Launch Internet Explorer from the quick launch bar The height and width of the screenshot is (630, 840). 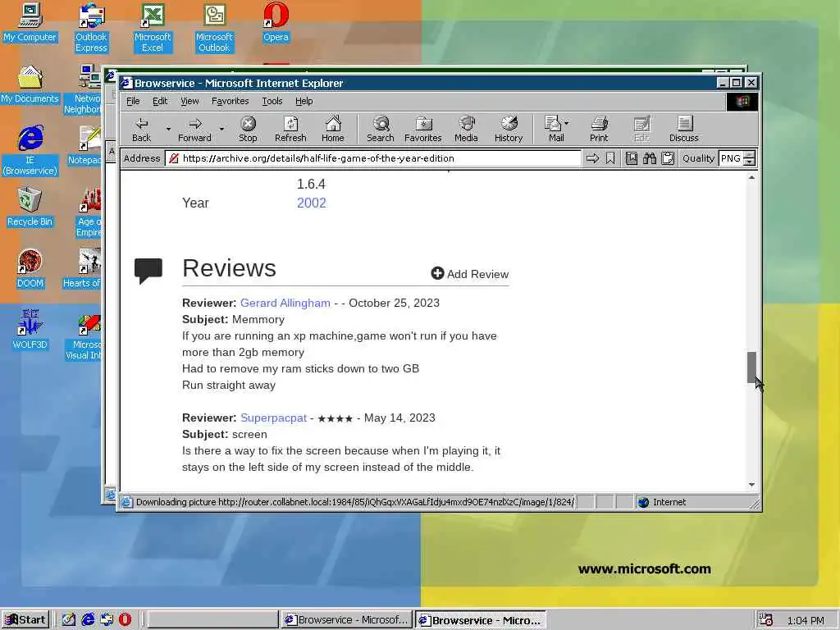88,620
